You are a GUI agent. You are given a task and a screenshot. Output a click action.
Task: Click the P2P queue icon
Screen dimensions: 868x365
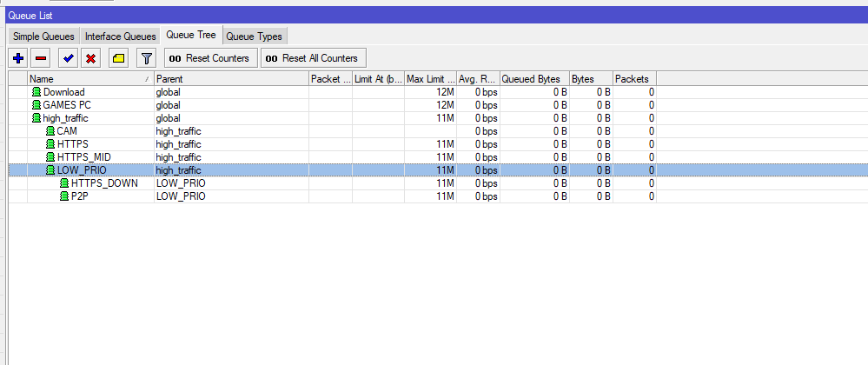(x=65, y=196)
